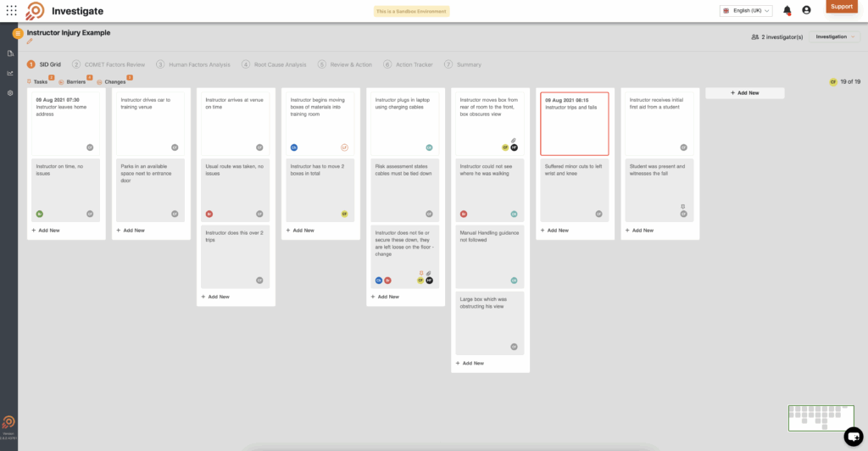868x451 pixels.
Task: Click the analytics chart icon in left sidebar
Action: click(10, 73)
